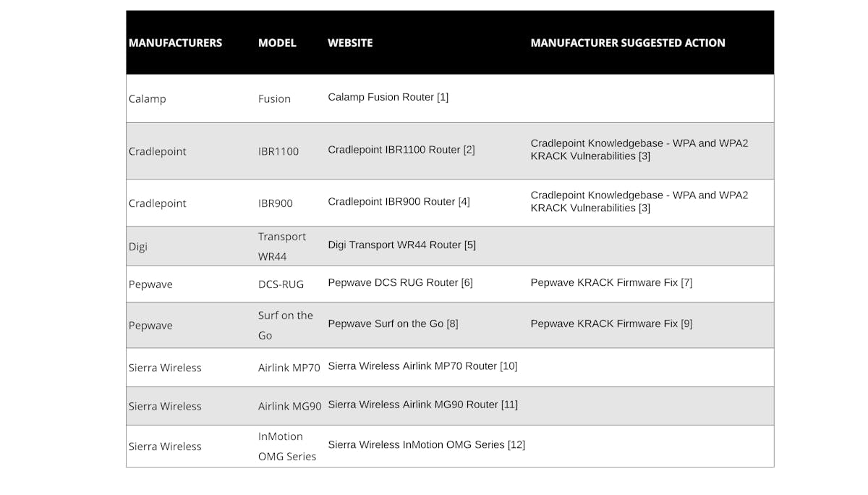
Task: Open the KRACK Knowledgebase link in IBR900 row
Action: (639, 202)
